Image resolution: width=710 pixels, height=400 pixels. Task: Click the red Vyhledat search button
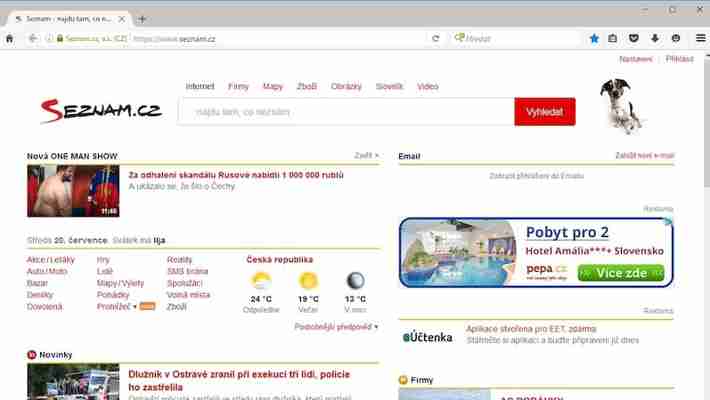tap(545, 111)
